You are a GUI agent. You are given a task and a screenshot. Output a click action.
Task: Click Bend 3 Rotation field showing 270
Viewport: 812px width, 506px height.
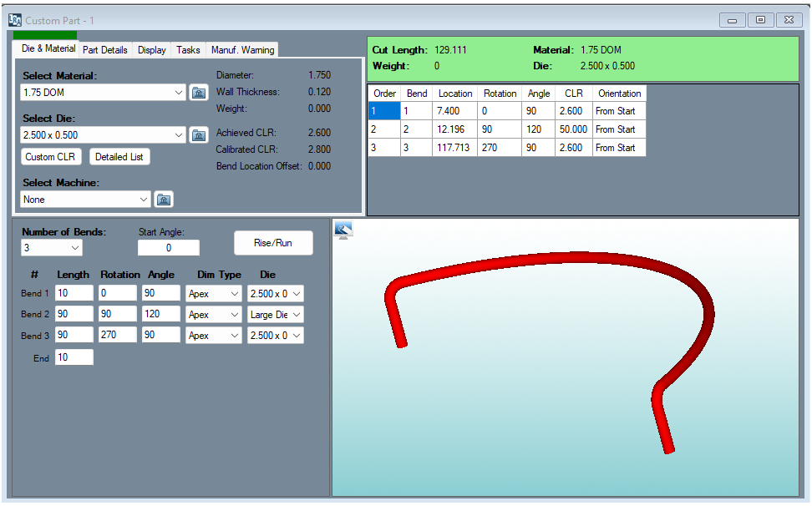point(118,335)
